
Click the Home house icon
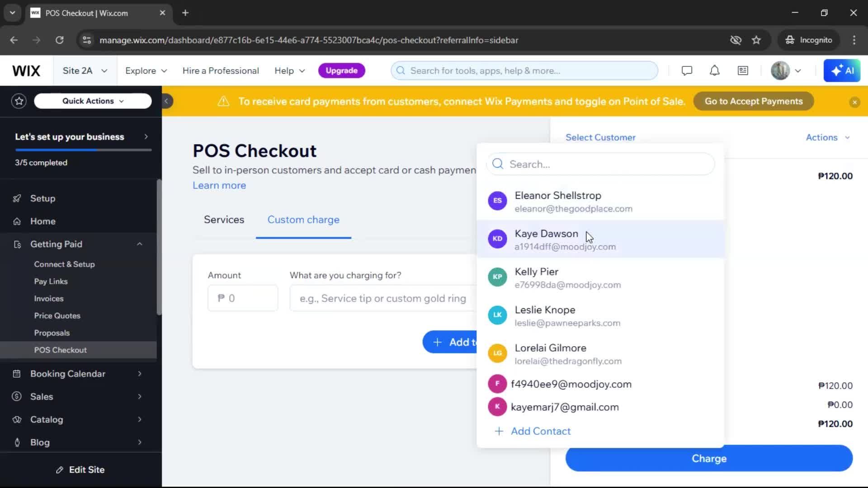pos(17,221)
